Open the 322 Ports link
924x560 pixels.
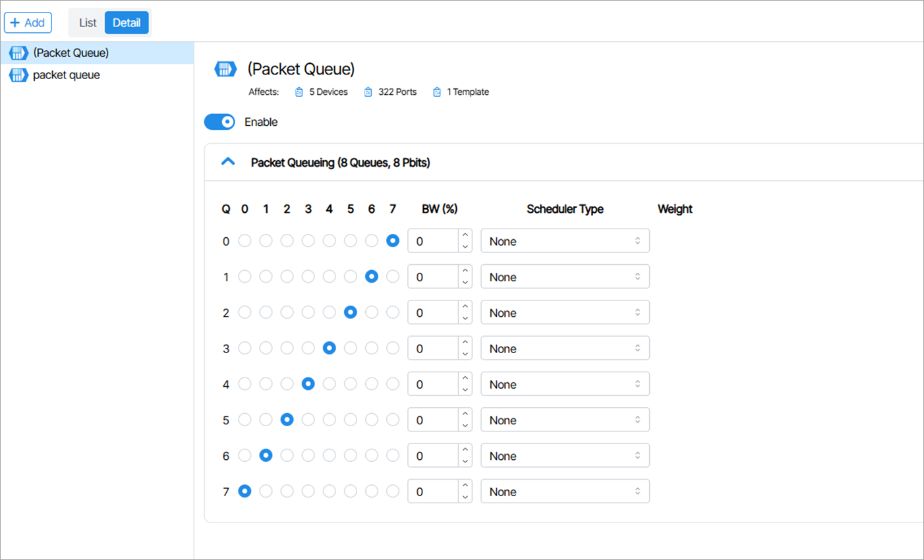tap(397, 92)
